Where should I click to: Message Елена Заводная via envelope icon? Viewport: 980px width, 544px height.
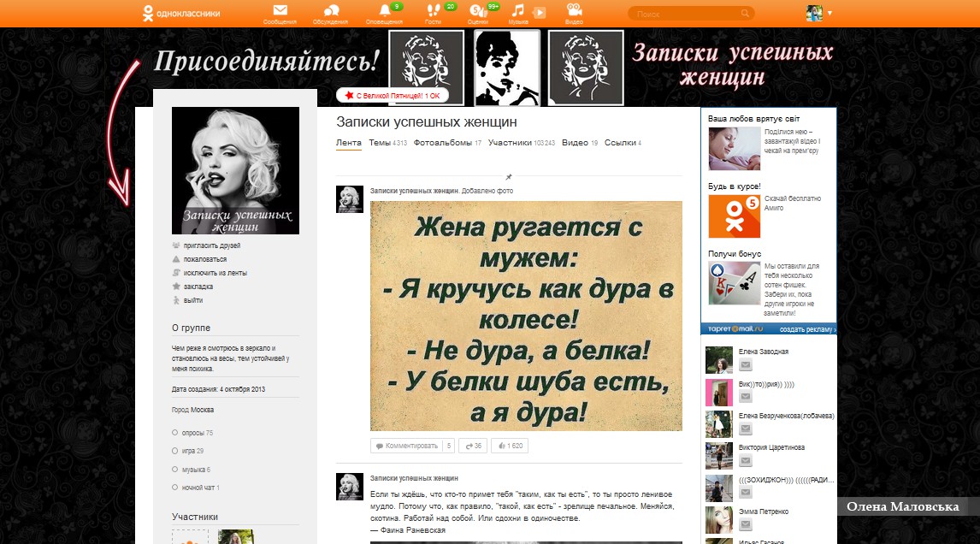click(745, 365)
